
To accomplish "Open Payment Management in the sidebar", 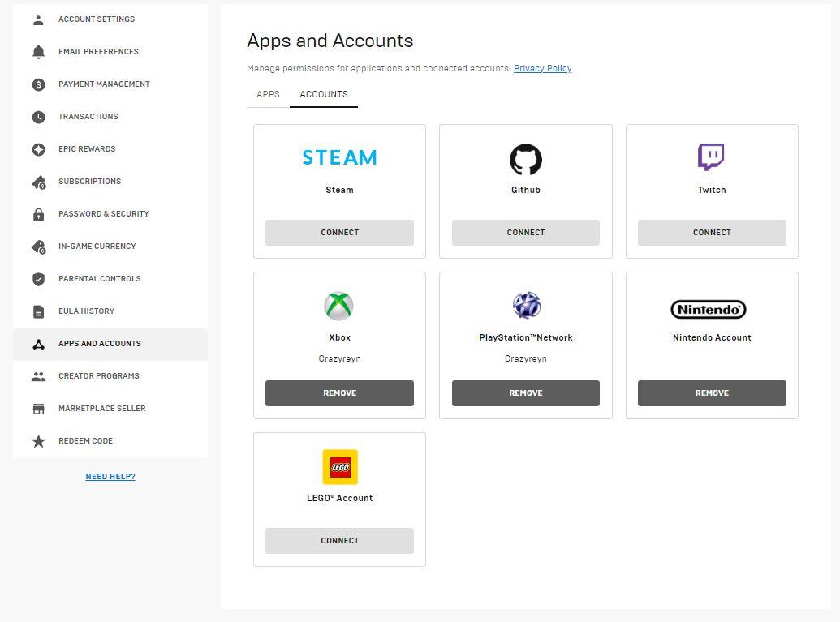I will point(104,84).
